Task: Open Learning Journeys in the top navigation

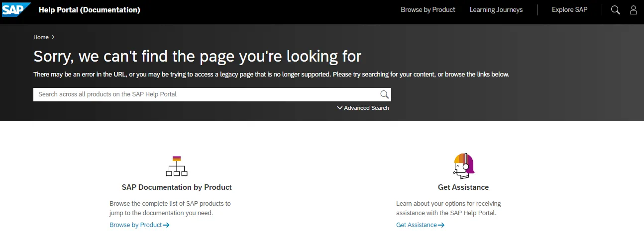Action: coord(496,10)
